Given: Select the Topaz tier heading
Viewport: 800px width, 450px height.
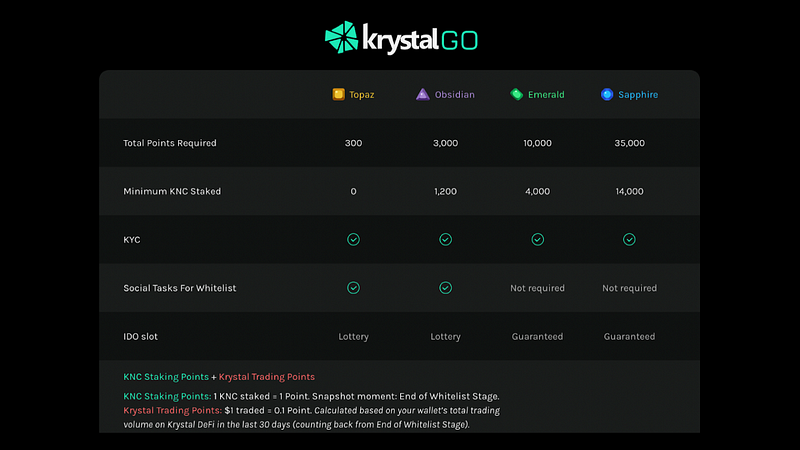Looking at the screenshot, I should click(362, 94).
